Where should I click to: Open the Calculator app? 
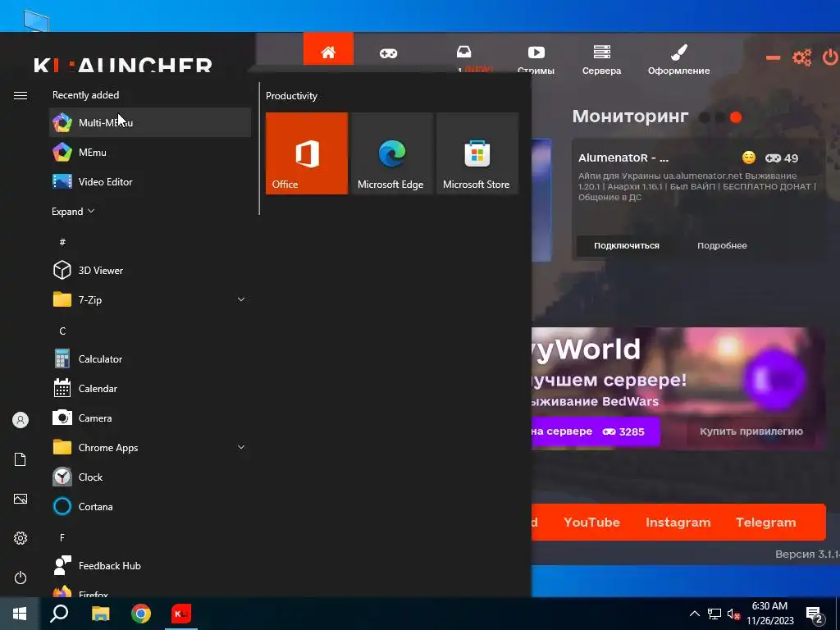tap(150, 359)
